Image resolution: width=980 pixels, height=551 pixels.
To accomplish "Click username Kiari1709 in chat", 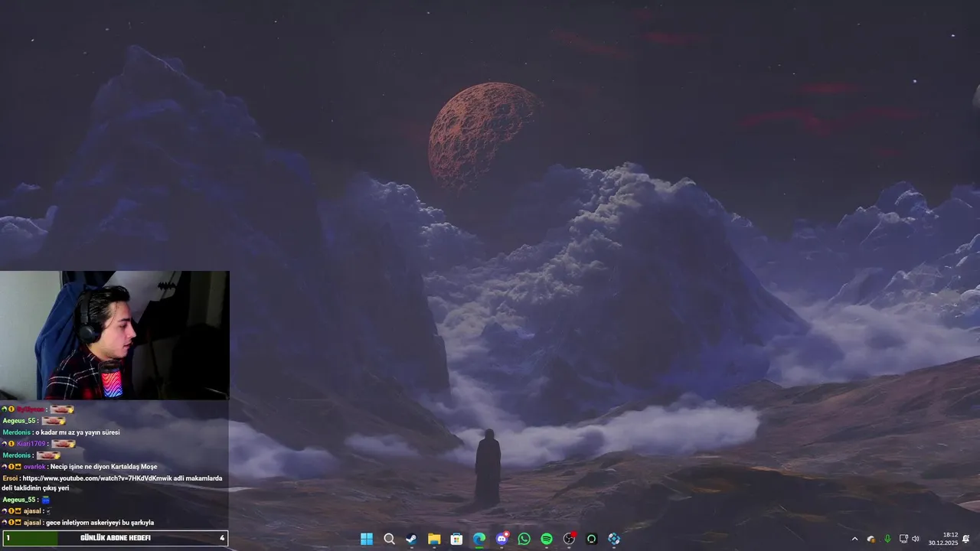I will point(33,444).
